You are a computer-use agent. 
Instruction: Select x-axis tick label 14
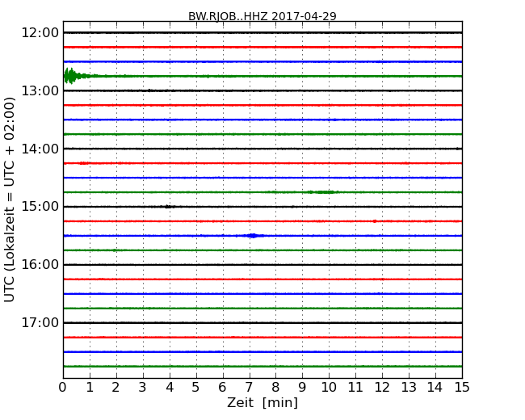(435, 388)
